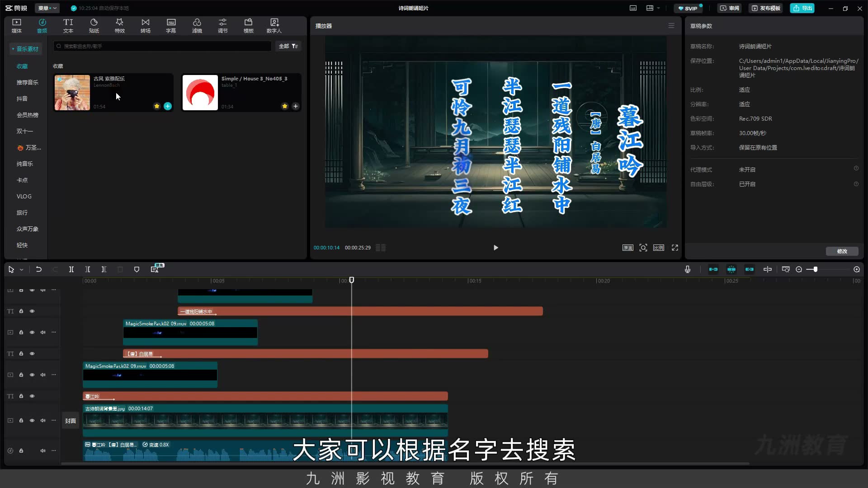This screenshot has width=868, height=488.
Task: Enter full screen preview
Action: click(x=675, y=248)
